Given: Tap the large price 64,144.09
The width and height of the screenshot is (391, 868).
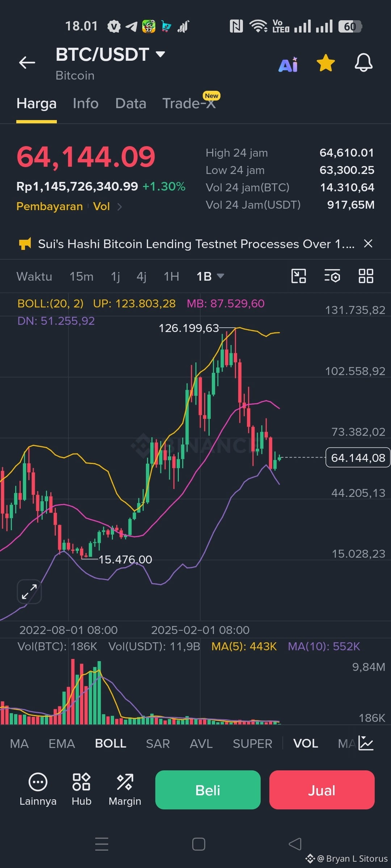Looking at the screenshot, I should 86,157.
